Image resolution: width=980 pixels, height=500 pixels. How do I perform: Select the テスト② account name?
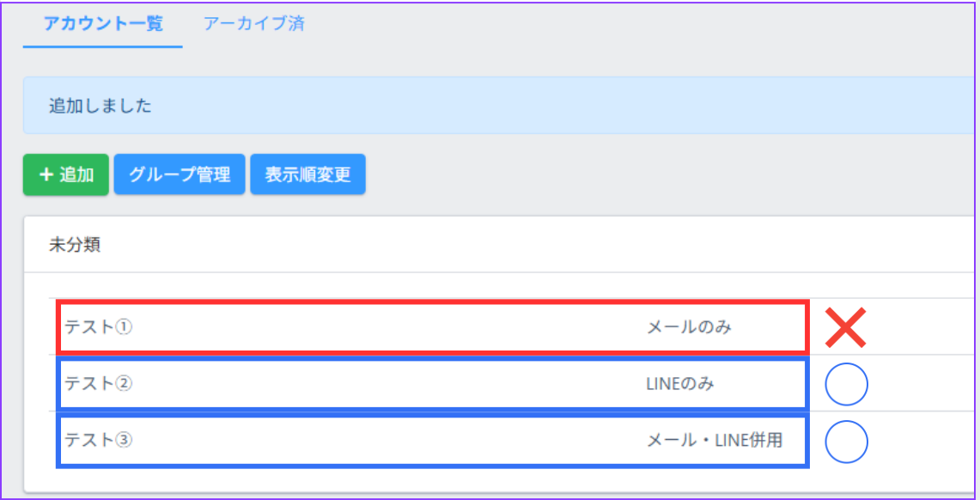point(99,384)
